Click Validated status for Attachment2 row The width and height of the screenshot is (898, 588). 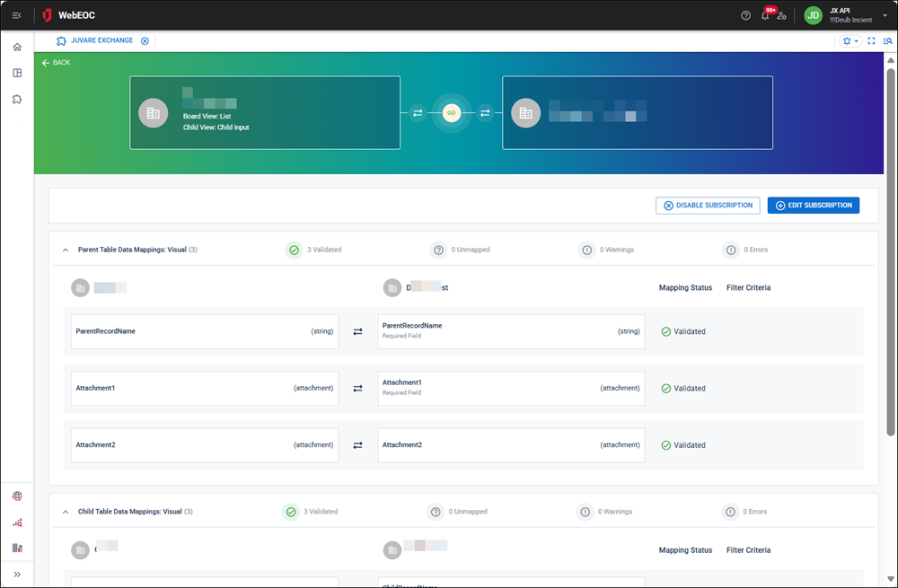[683, 445]
